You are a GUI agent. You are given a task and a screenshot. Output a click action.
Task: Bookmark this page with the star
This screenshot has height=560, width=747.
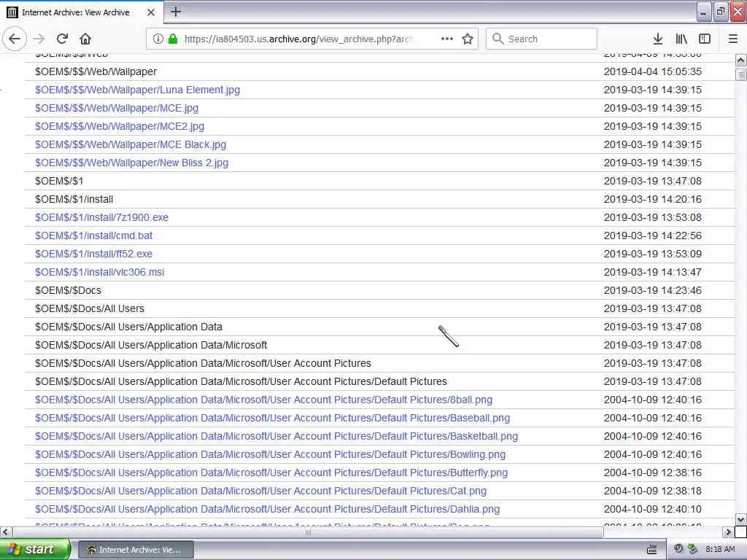coord(468,39)
